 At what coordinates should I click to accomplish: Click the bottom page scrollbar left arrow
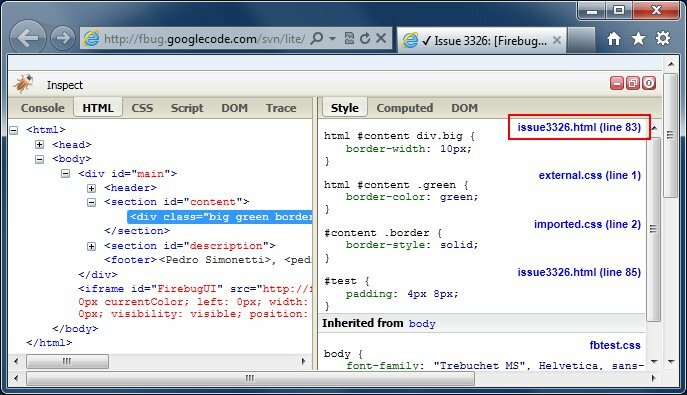pyautogui.click(x=16, y=378)
